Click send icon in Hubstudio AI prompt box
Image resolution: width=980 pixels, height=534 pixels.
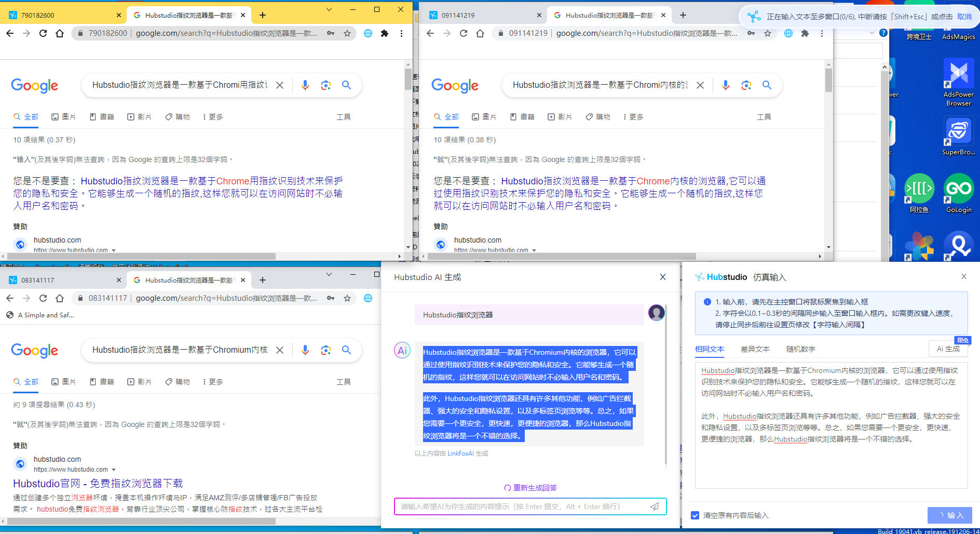coord(655,506)
